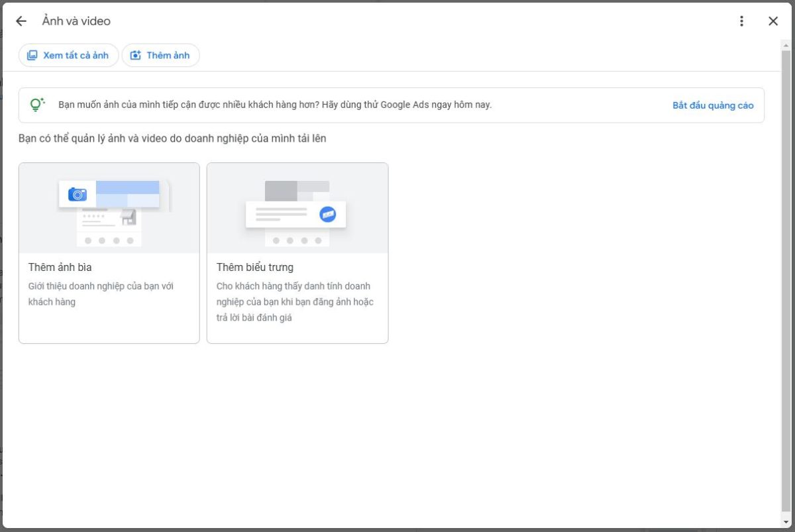795x532 pixels.
Task: Close the Ảnh và video dialog with the X
Action: [773, 21]
